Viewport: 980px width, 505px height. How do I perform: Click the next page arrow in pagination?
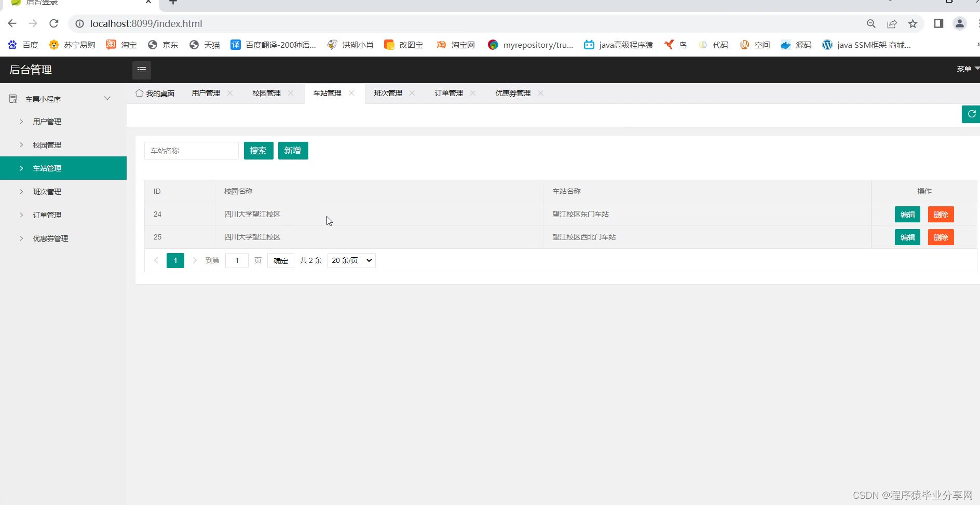[x=195, y=260]
